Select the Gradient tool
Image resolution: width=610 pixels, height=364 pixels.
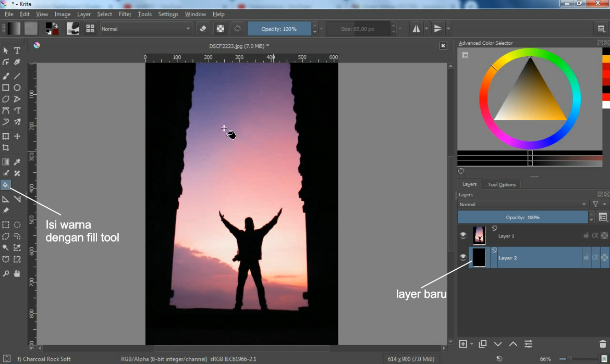pos(6,161)
